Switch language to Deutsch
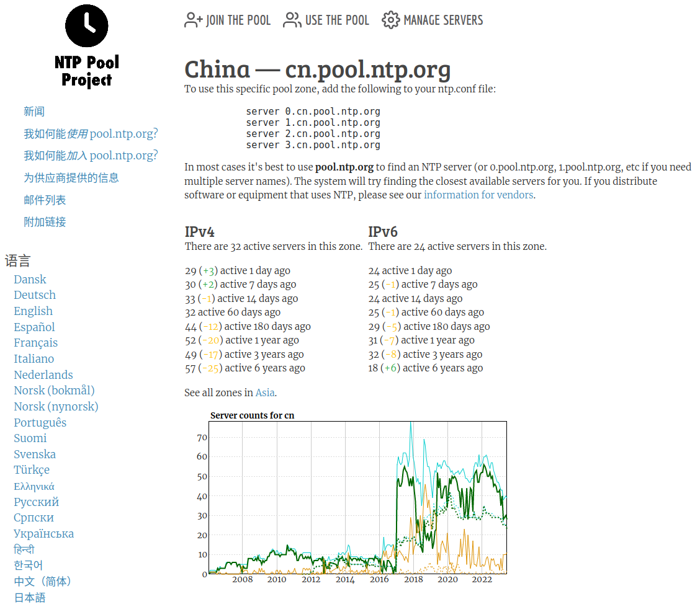The width and height of the screenshot is (700, 612). coord(35,295)
